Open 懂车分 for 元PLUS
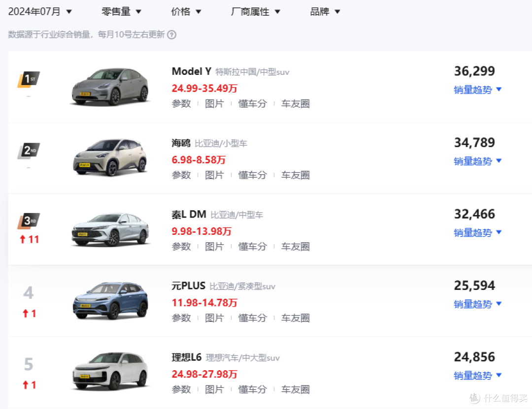This screenshot has width=532, height=409. [252, 318]
